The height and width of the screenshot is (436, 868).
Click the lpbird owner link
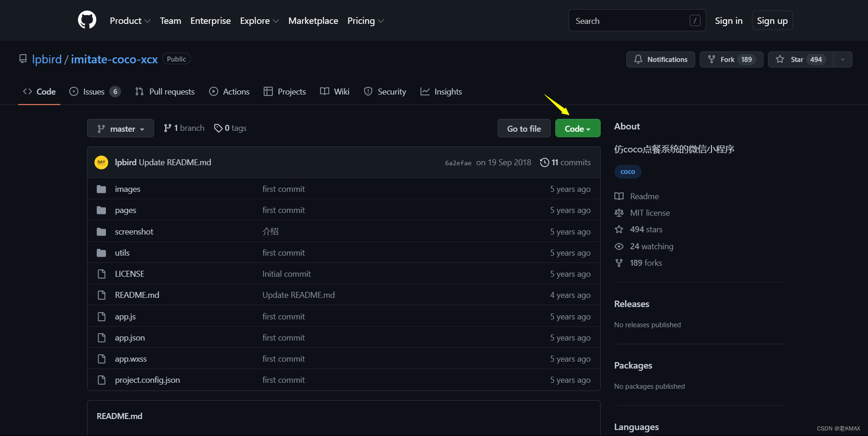coord(47,59)
